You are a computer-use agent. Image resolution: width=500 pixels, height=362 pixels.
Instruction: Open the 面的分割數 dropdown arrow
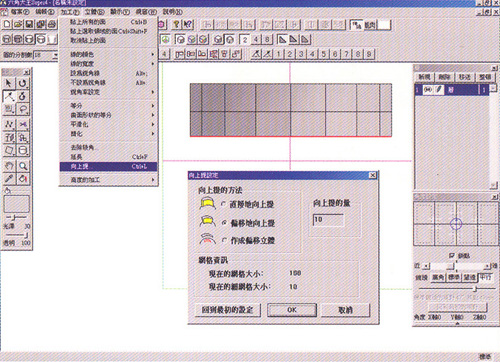click(x=55, y=55)
